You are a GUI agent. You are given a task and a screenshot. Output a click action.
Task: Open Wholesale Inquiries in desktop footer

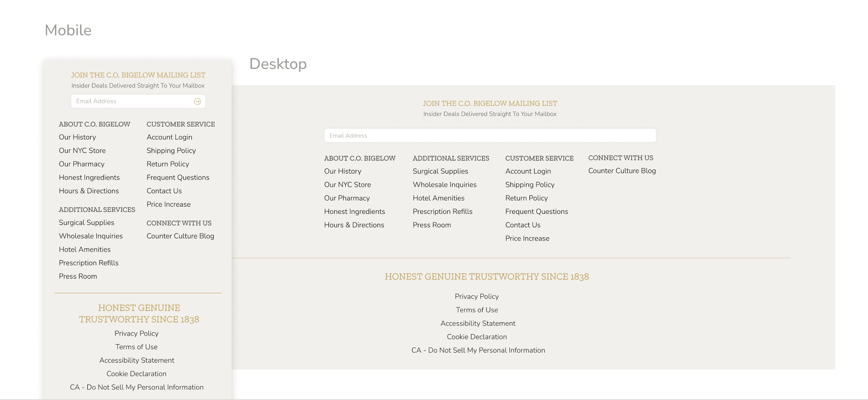click(x=444, y=184)
